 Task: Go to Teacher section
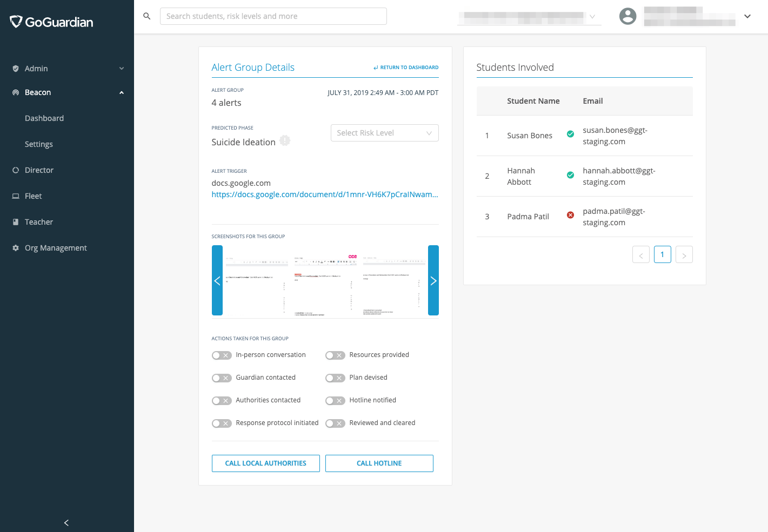tap(39, 222)
